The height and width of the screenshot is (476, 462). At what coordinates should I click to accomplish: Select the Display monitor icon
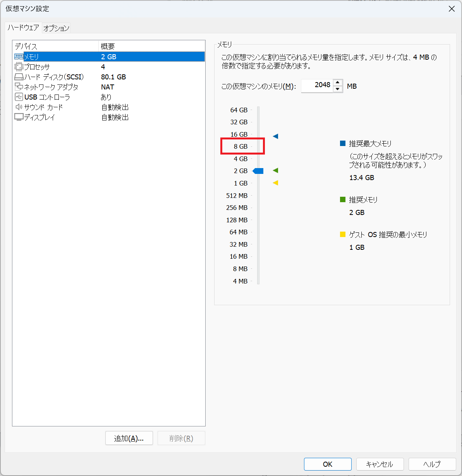tap(19, 117)
